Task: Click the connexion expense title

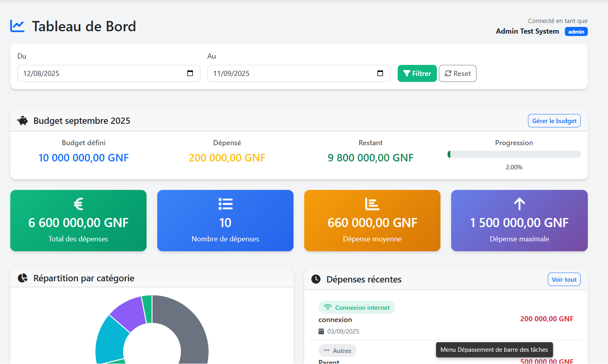Action: (335, 320)
